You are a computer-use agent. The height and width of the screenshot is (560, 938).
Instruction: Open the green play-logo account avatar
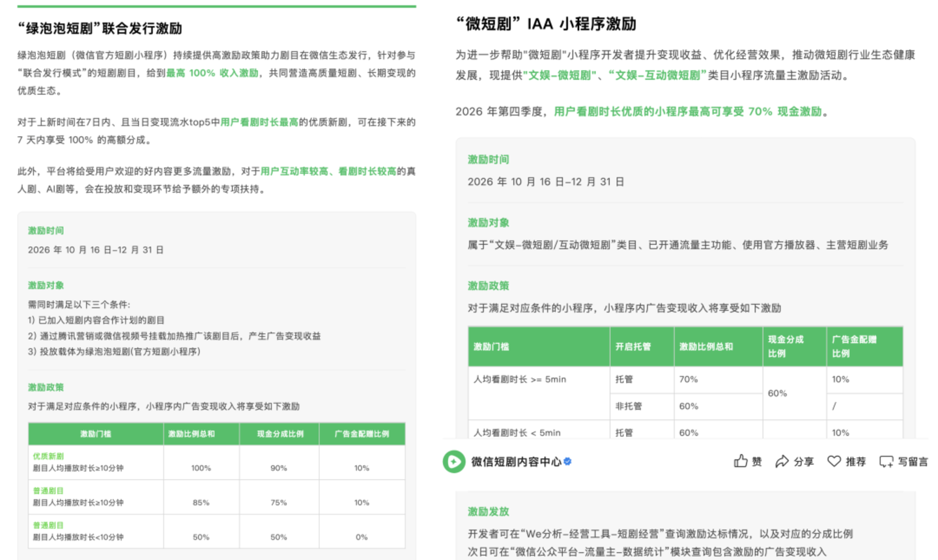453,462
